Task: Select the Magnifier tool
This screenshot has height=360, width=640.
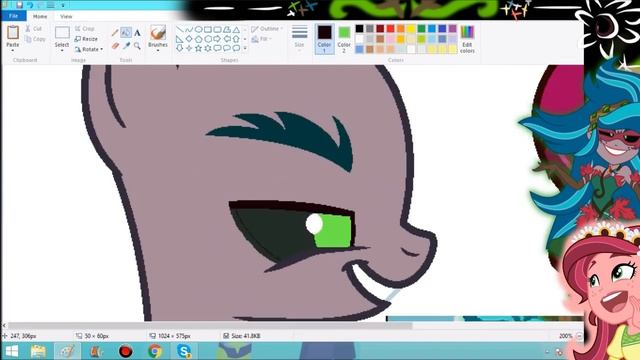Action: [x=137, y=46]
